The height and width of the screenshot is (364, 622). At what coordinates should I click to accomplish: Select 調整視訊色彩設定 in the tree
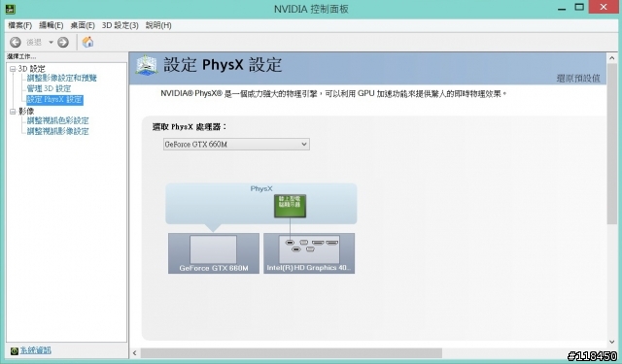click(x=57, y=120)
